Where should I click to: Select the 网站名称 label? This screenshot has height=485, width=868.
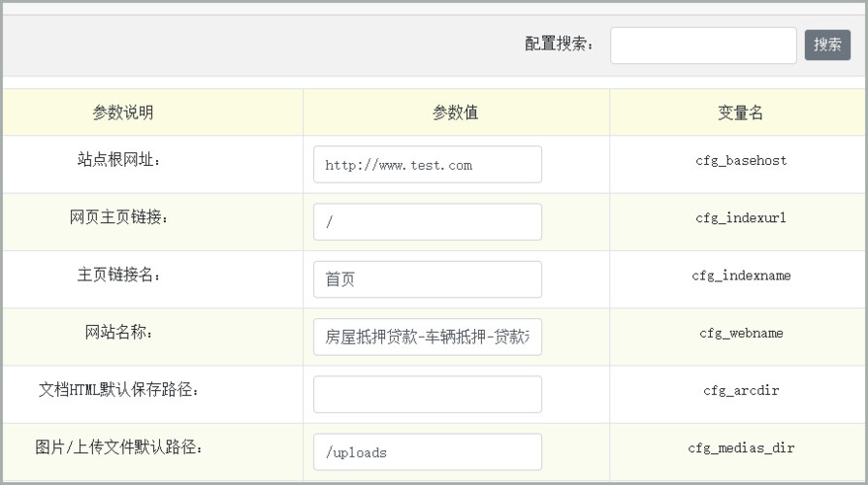point(119,332)
